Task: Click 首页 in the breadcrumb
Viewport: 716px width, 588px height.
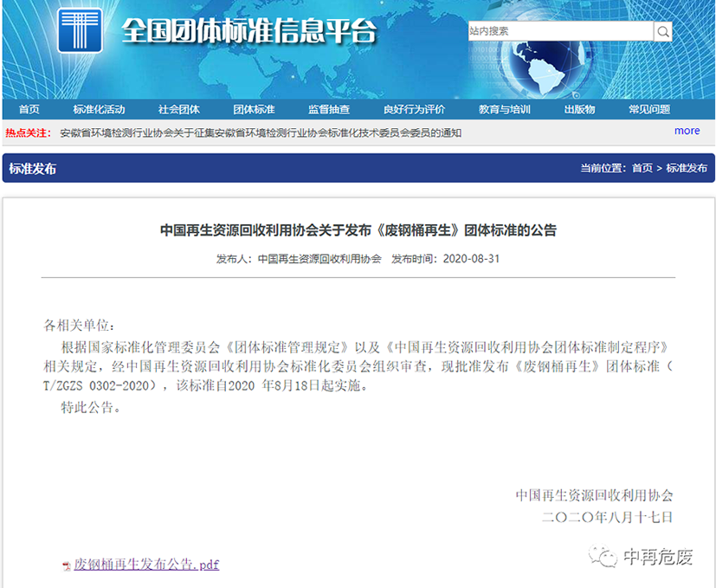Action: pyautogui.click(x=642, y=168)
